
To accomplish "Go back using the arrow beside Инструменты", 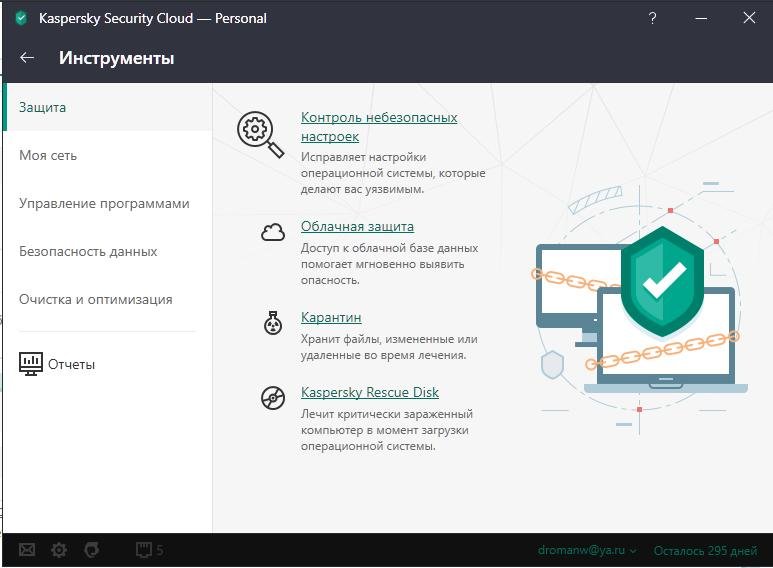I will click(x=27, y=58).
